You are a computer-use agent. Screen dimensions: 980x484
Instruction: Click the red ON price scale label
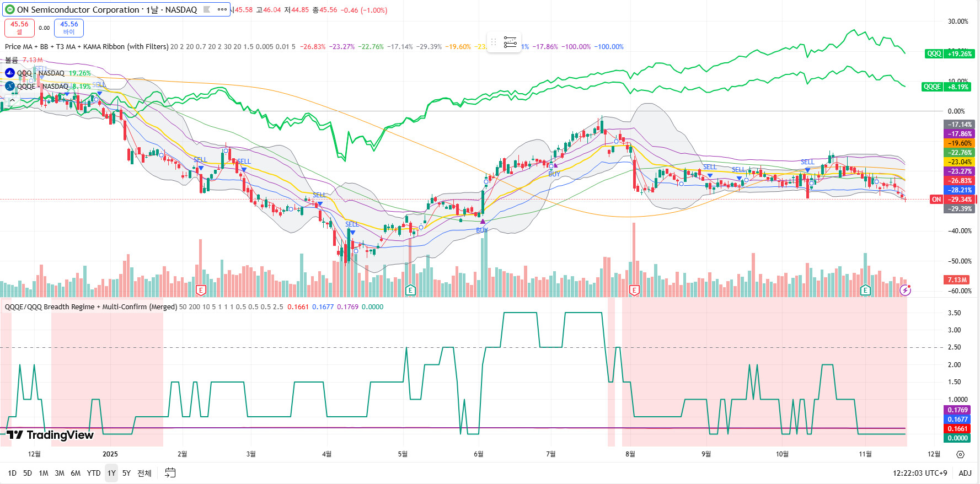pos(936,200)
